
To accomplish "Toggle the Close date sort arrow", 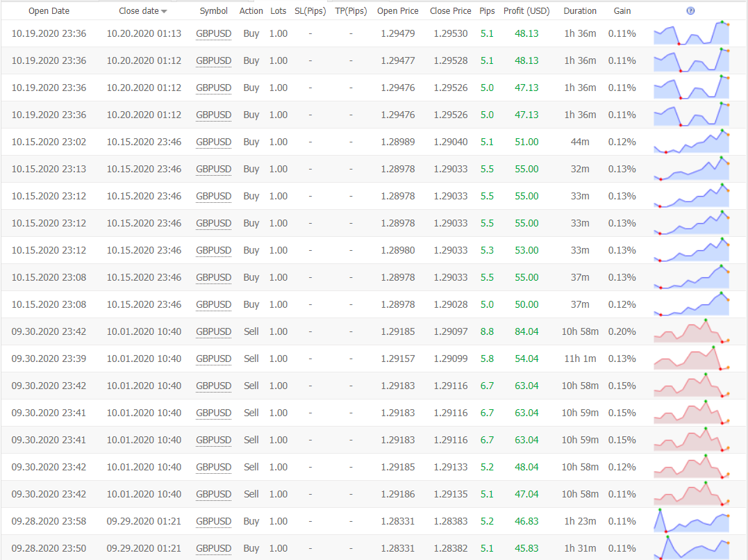I will point(164,11).
